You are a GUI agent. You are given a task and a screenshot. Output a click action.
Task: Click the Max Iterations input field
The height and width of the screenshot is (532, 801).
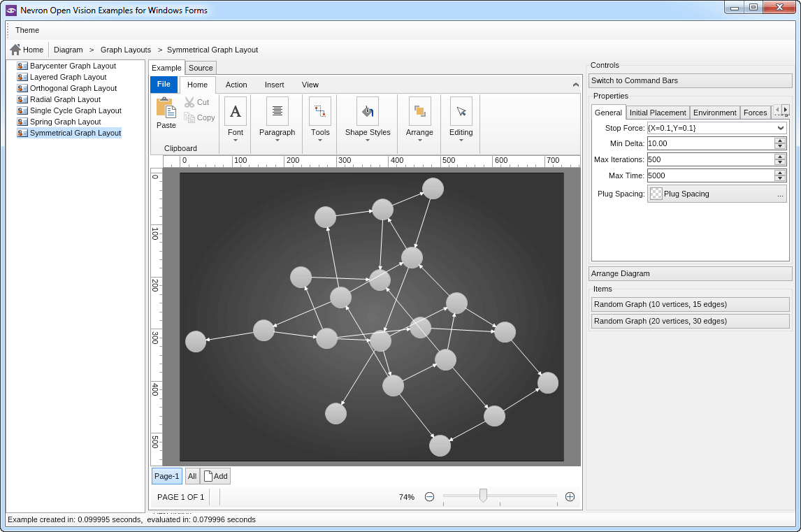[x=710, y=159]
